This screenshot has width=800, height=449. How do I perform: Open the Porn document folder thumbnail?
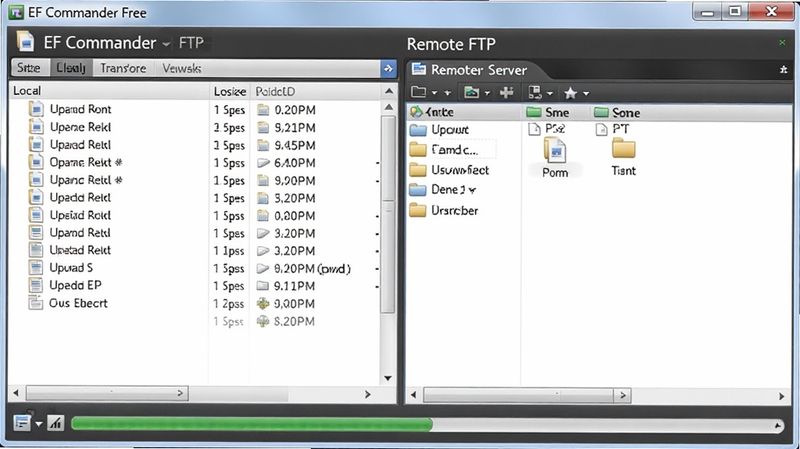pyautogui.click(x=555, y=158)
